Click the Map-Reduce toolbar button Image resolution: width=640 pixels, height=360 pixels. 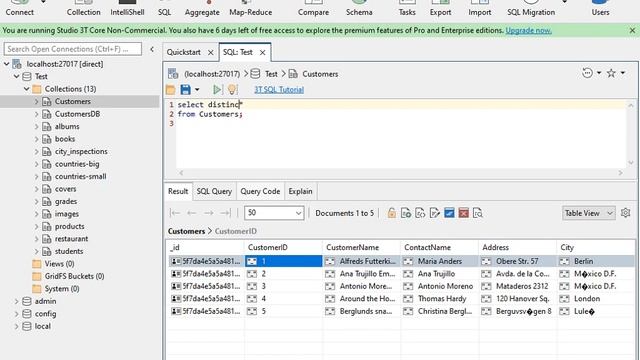click(x=251, y=8)
